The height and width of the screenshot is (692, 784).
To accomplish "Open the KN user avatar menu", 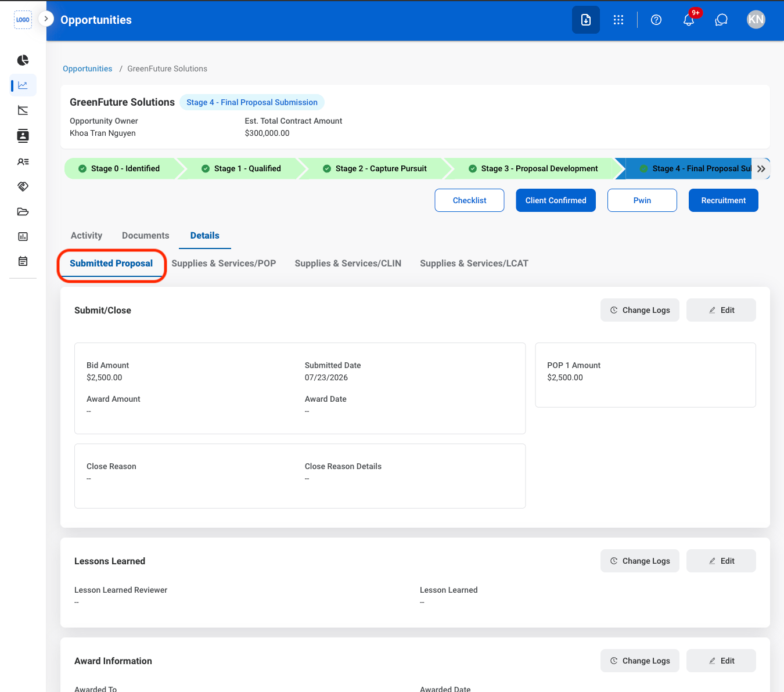I will (756, 20).
